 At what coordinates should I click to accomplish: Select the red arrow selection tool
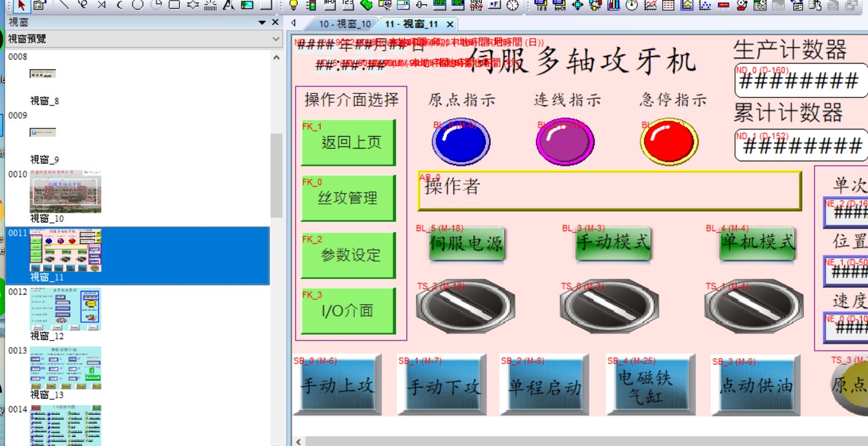point(21,4)
